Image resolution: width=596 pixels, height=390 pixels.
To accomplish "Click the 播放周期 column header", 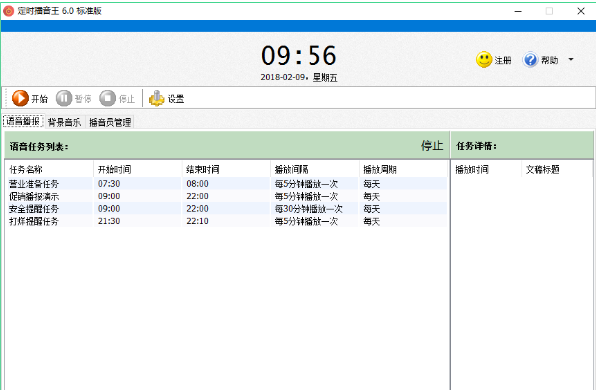I will coord(403,169).
